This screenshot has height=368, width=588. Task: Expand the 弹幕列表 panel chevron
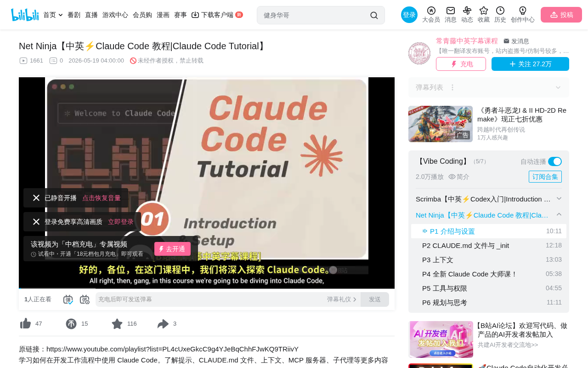(558, 87)
